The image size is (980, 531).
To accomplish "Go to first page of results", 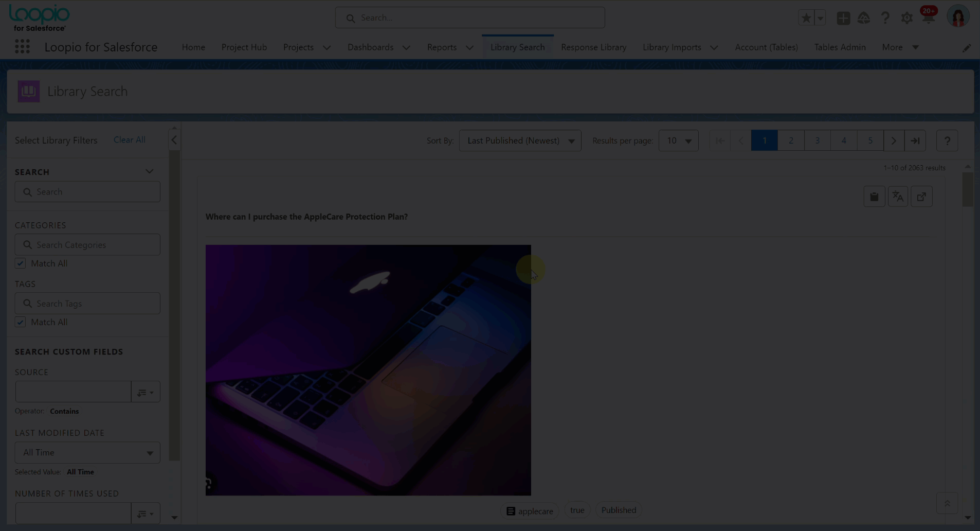I will 720,140.
